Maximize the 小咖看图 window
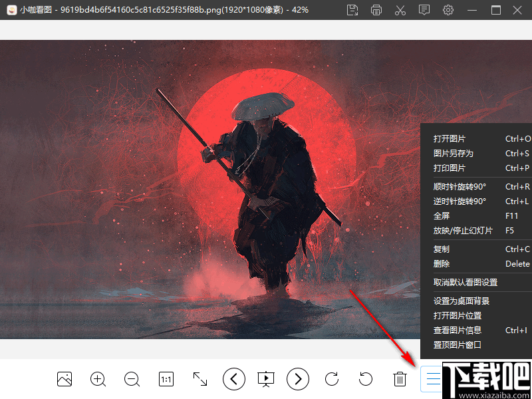Viewport: 532px width, 399px height. pos(496,10)
